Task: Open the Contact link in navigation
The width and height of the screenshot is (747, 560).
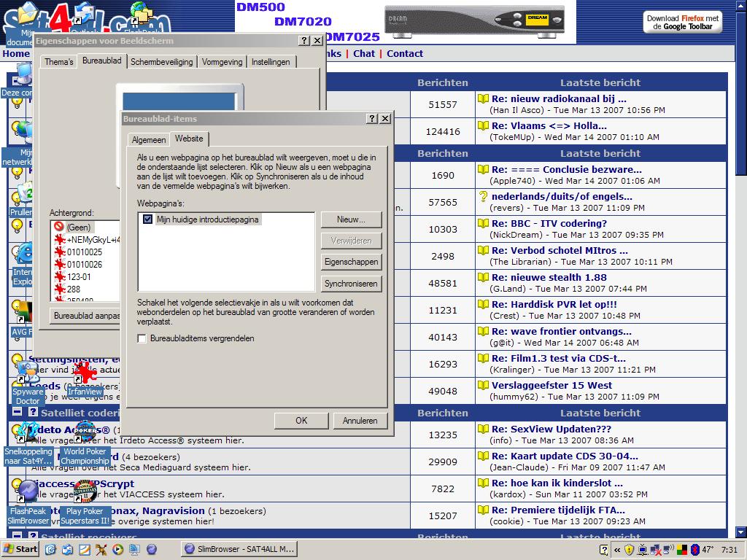Action: 404,53
